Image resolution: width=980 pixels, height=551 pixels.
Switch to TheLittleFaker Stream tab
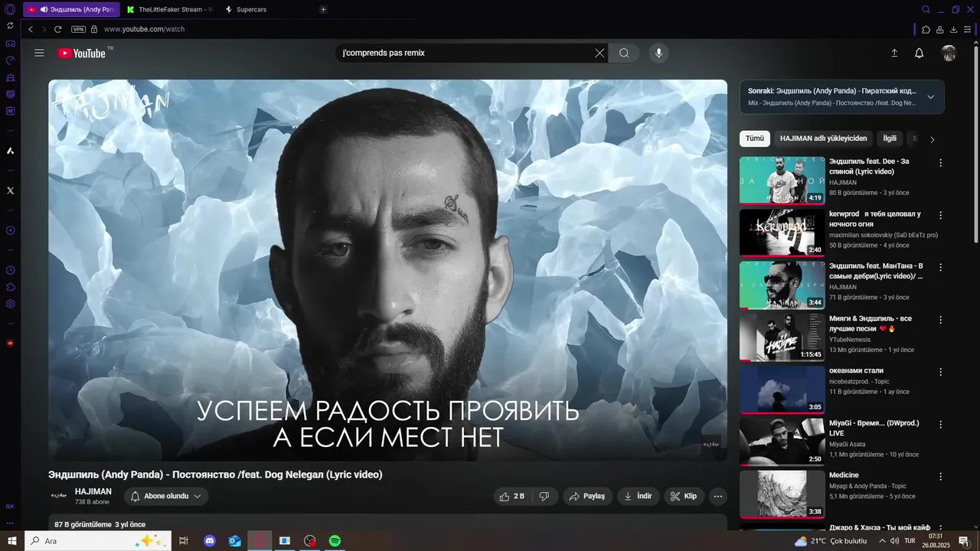168,9
